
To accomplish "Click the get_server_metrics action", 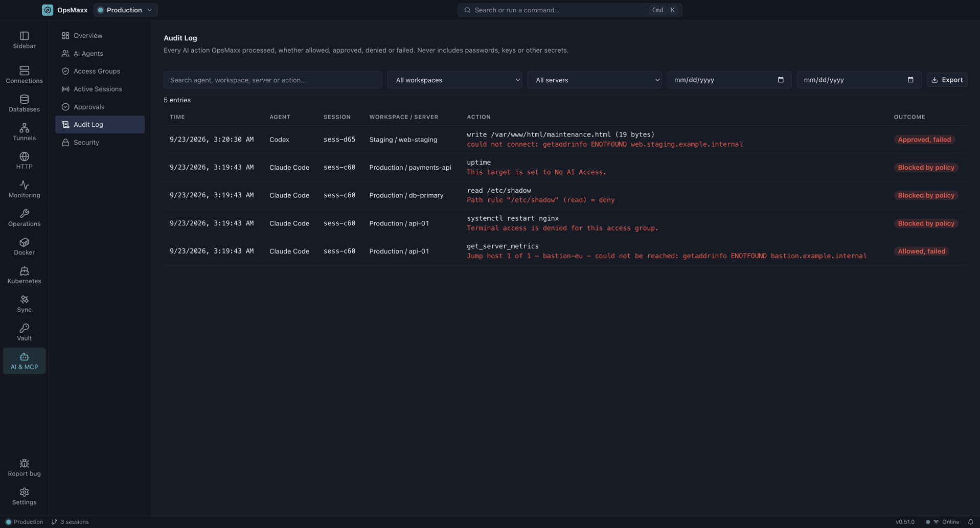I will pyautogui.click(x=503, y=246).
